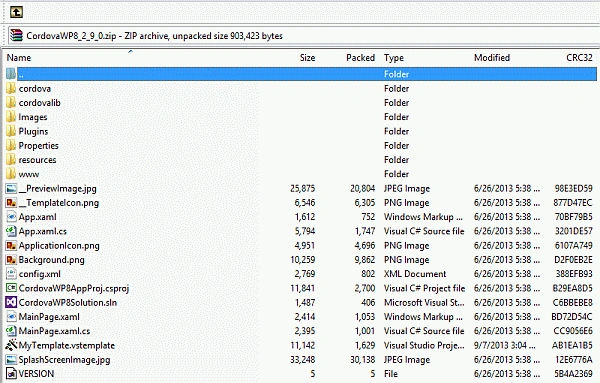Click type 'Visual C# Project file' cell
600x383 pixels.
[x=424, y=288]
